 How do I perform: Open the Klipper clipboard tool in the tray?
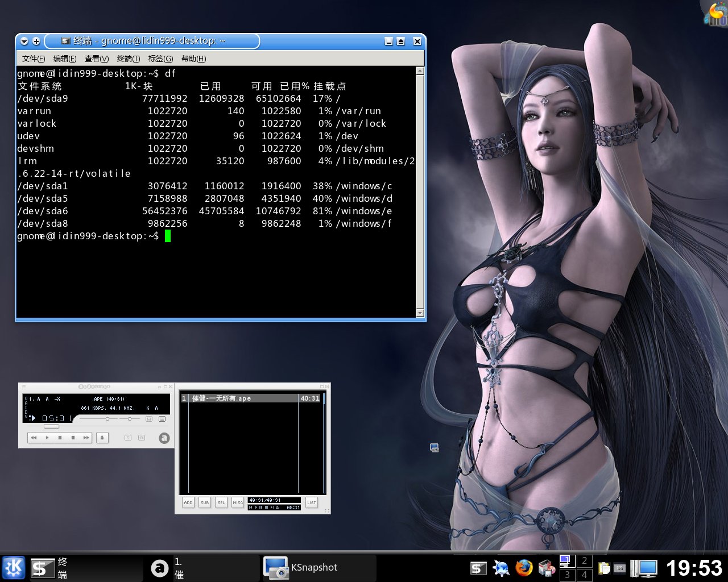(604, 567)
